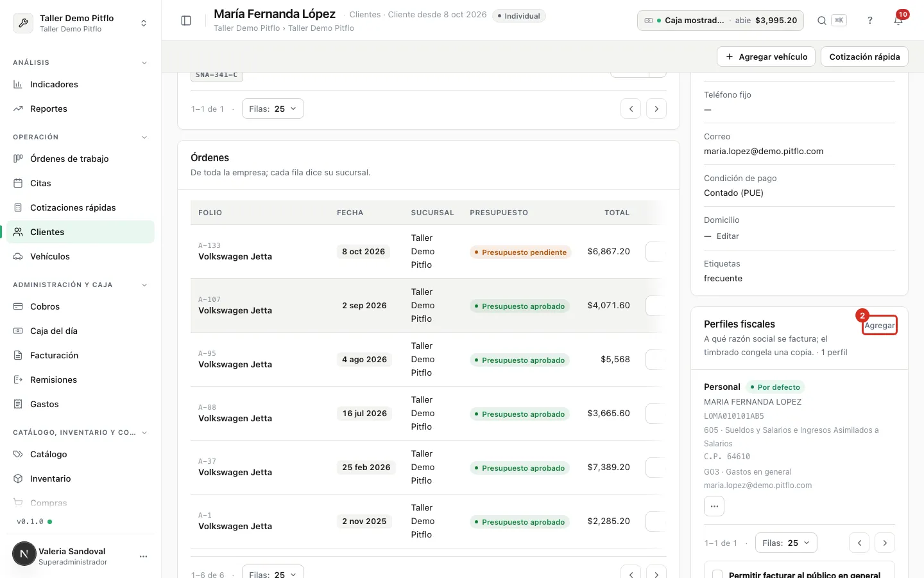Open the search magnifier icon
Viewport: 924px width, 578px height.
(x=821, y=21)
